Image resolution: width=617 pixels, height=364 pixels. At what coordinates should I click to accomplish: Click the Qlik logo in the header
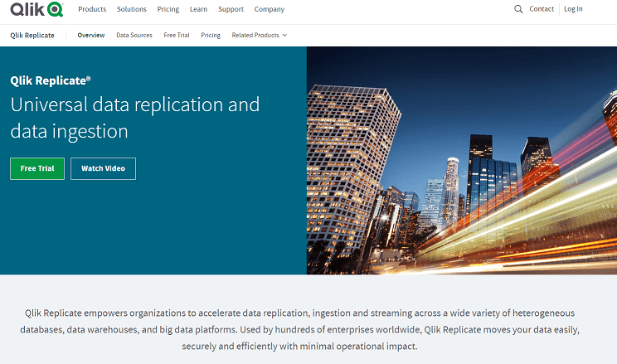click(36, 9)
